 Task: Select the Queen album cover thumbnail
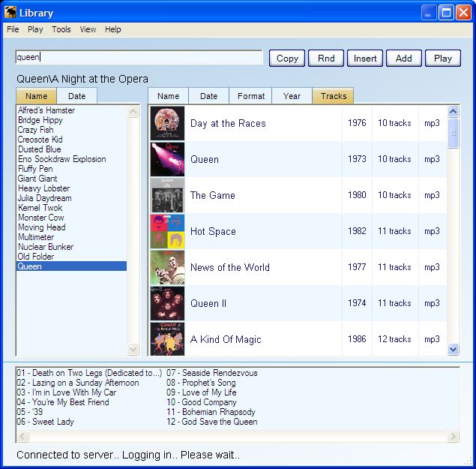point(167,159)
